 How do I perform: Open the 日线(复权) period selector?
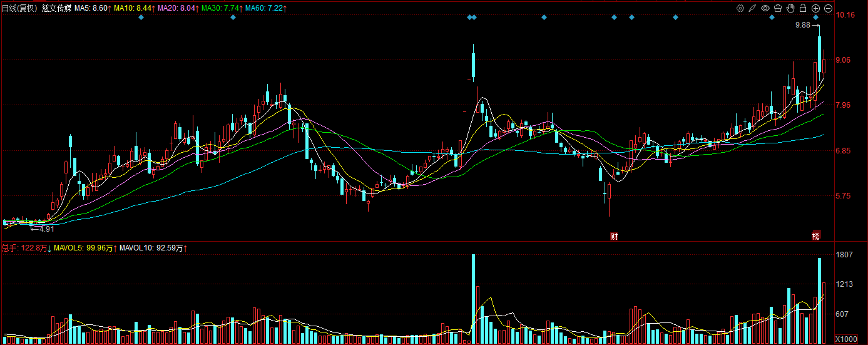[19, 8]
